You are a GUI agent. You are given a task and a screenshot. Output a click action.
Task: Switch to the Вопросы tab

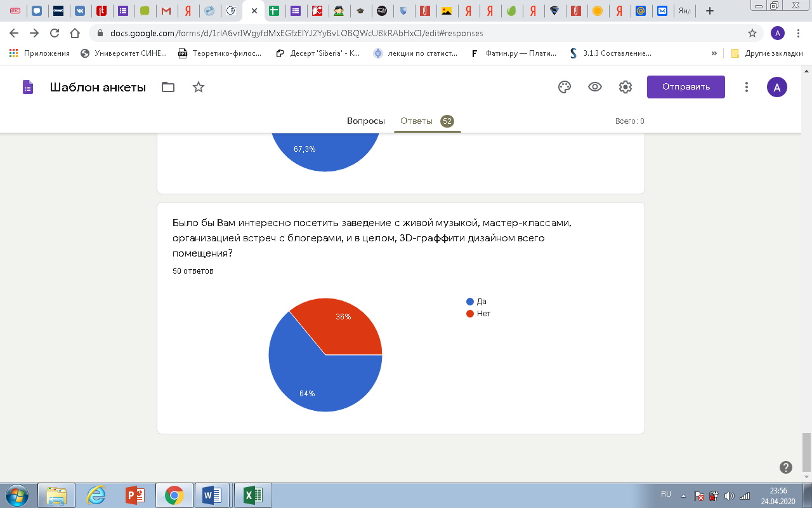[365, 121]
